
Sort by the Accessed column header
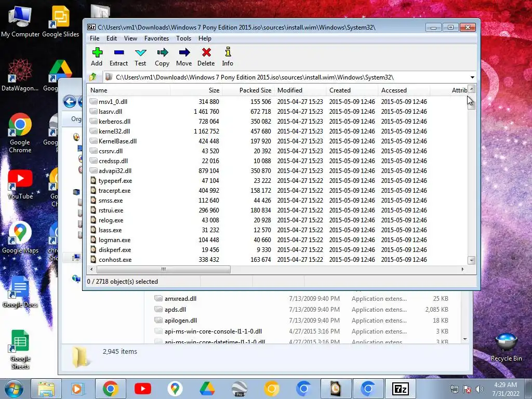tap(404, 90)
